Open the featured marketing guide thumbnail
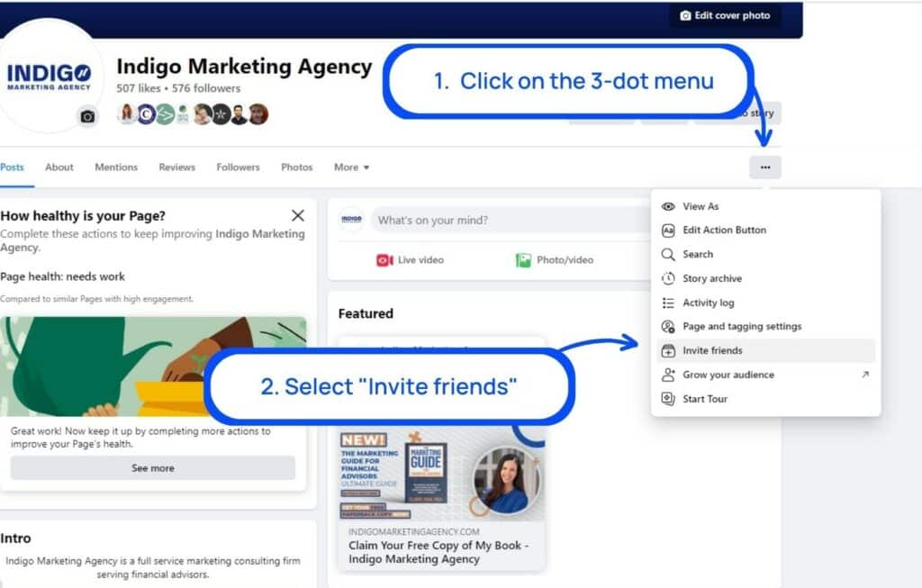 [441, 475]
